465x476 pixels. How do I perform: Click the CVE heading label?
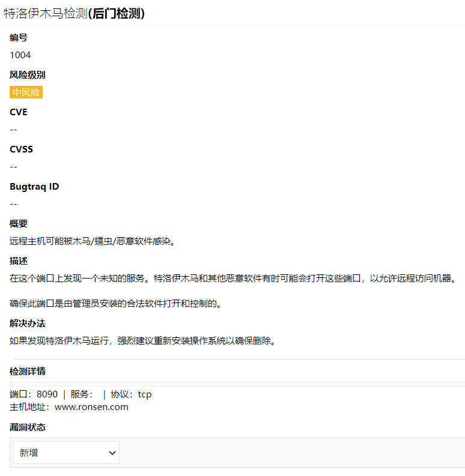19,112
